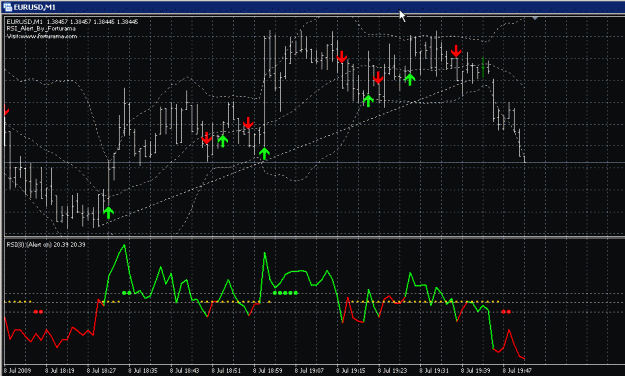Select the red down arrow just left of the 18:51 green arrow
Viewport: 625px width, 376px height.
pos(206,138)
